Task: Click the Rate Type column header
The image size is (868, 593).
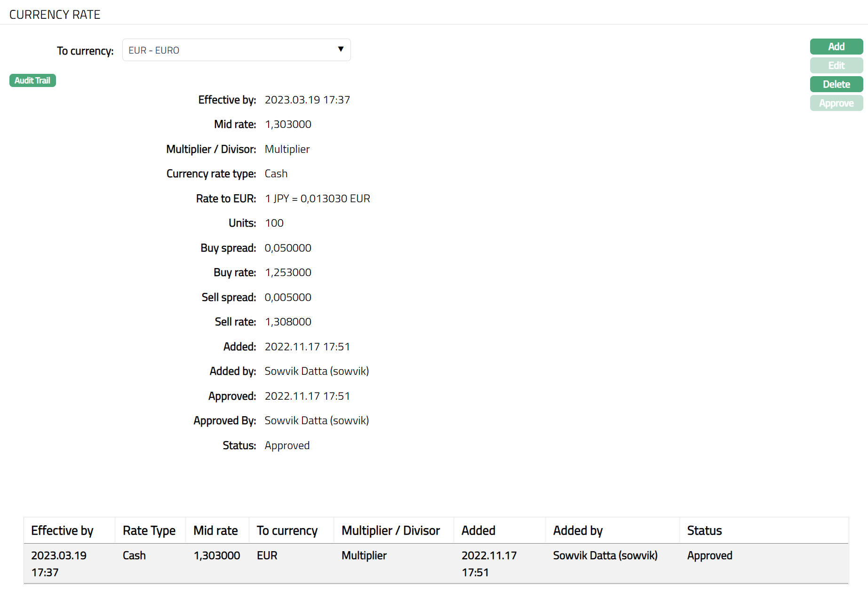Action: pyautogui.click(x=149, y=530)
